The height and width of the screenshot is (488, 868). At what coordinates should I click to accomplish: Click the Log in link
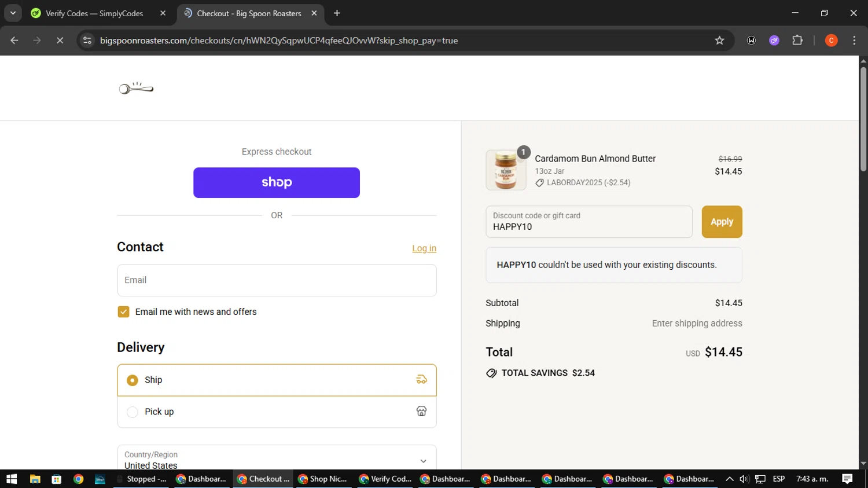tap(424, 248)
